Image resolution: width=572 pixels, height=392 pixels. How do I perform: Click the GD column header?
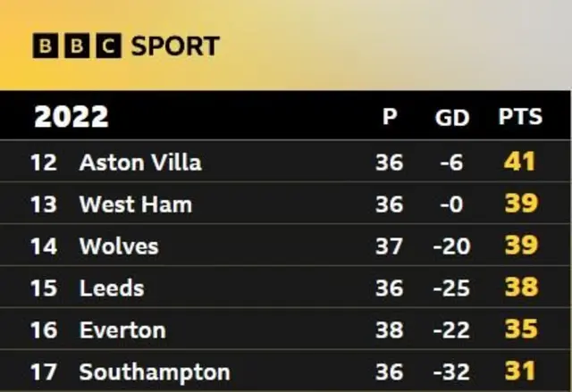[x=452, y=118]
